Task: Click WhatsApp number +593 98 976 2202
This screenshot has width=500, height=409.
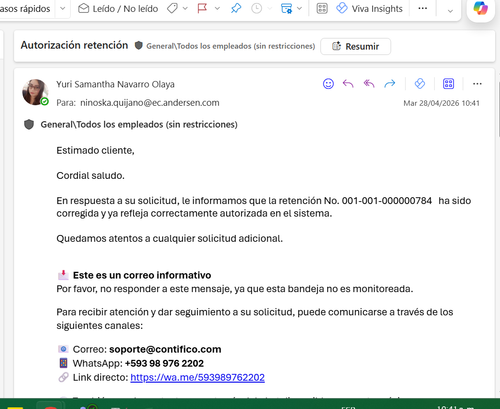Action: click(164, 363)
